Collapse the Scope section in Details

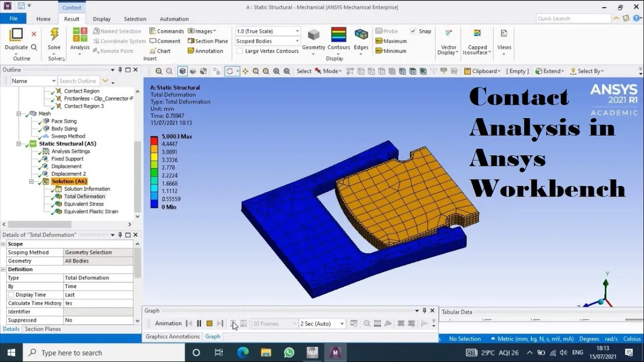click(4, 244)
